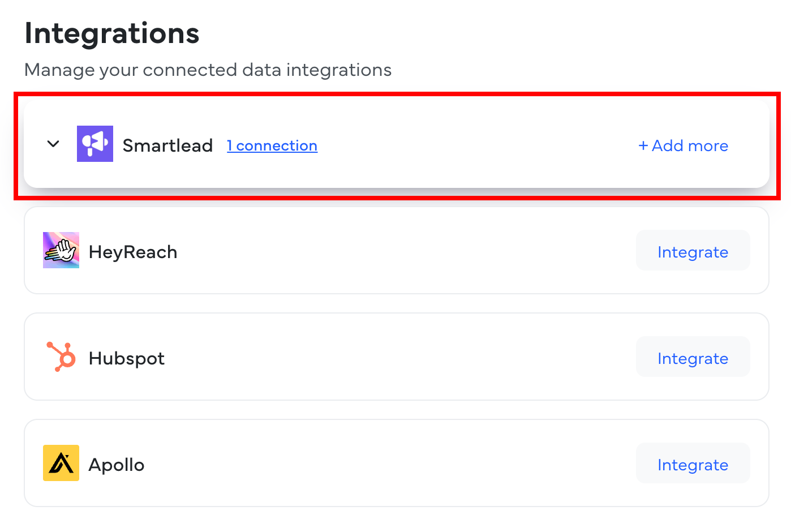Click empty middle area of Apollo card
This screenshot has height=532, width=791.
point(396,464)
